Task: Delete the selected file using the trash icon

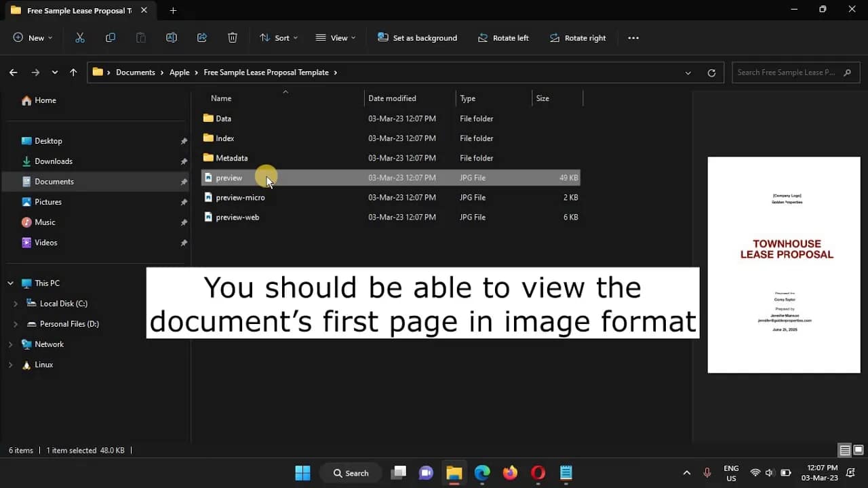Action: click(x=233, y=38)
